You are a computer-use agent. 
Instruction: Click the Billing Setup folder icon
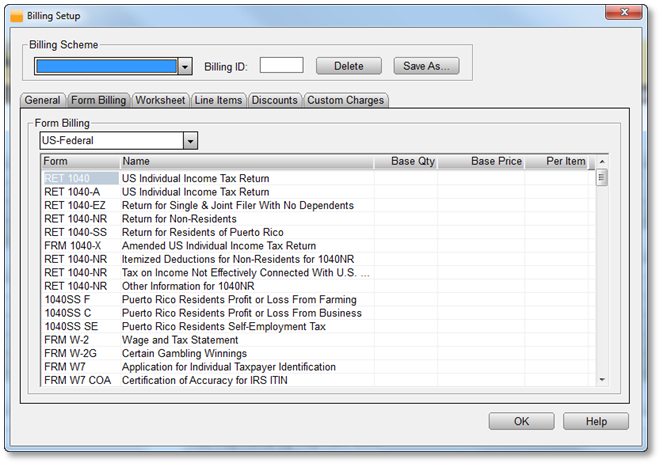pos(16,16)
